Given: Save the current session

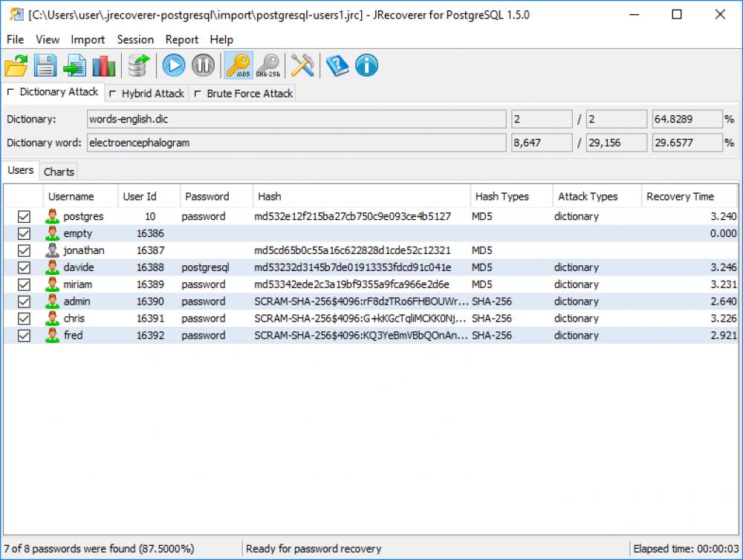Looking at the screenshot, I should [45, 65].
